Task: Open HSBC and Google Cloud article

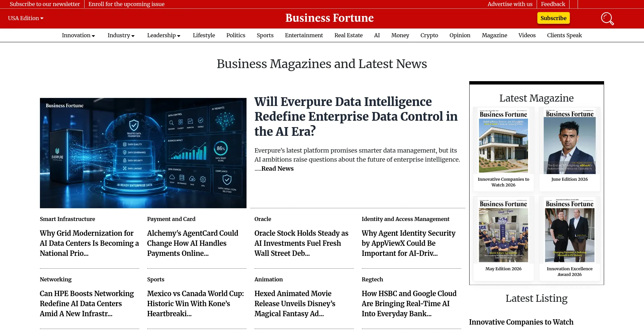Action: (x=409, y=303)
